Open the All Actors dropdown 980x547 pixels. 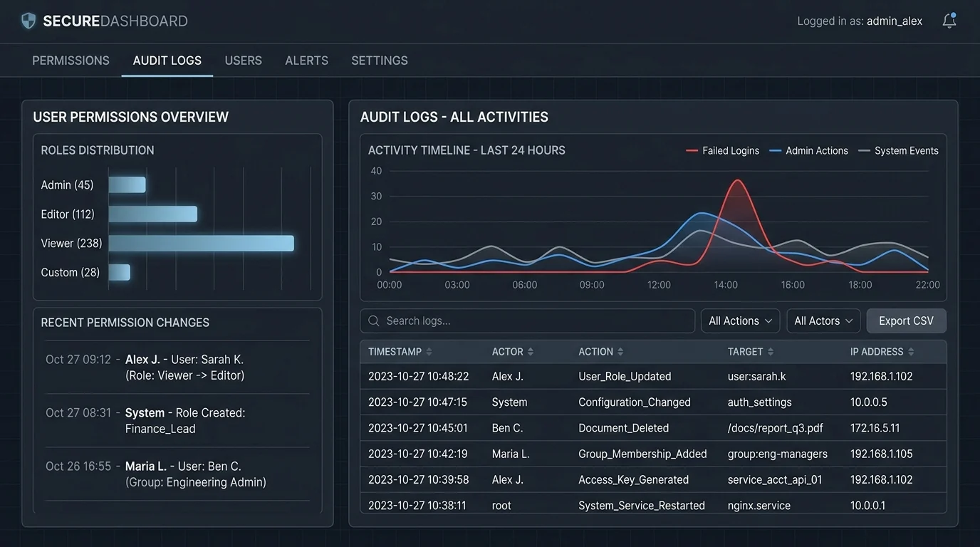[823, 321]
